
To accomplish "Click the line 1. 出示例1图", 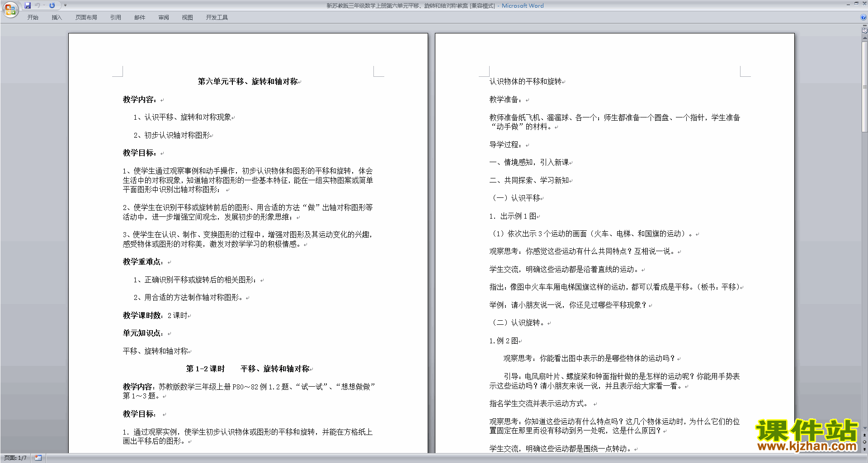I will click(x=513, y=216).
